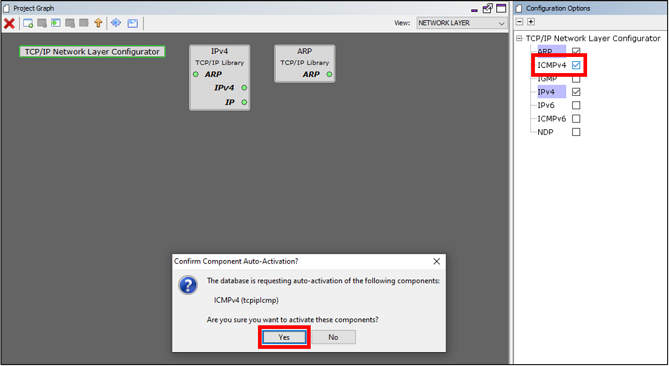Collapse all with the minus button
Screen dimensions: 669x366
point(519,22)
